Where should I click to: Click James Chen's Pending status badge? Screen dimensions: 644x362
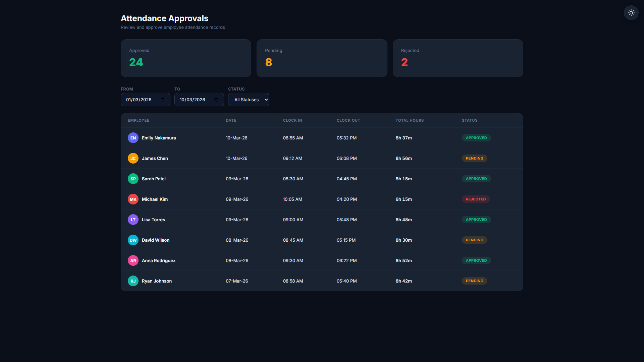pyautogui.click(x=475, y=158)
